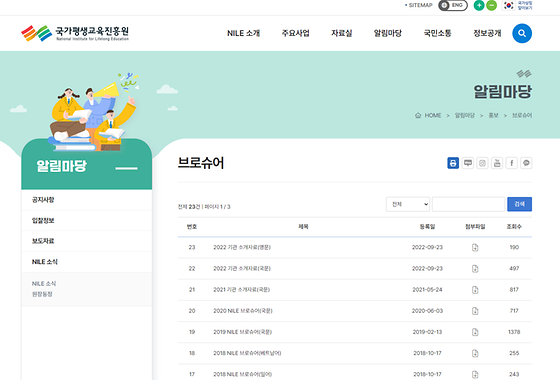
Task: Open the YouTube icon
Action: click(x=497, y=163)
